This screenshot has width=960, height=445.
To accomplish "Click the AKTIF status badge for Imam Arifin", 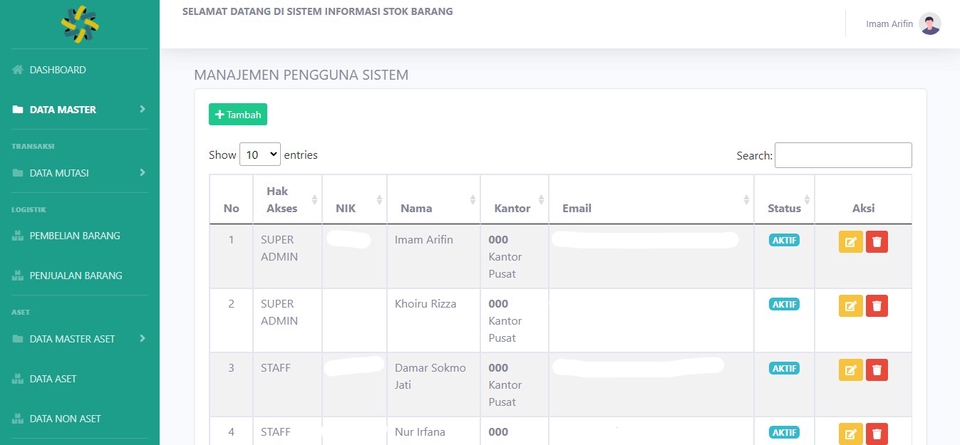I will pyautogui.click(x=784, y=240).
